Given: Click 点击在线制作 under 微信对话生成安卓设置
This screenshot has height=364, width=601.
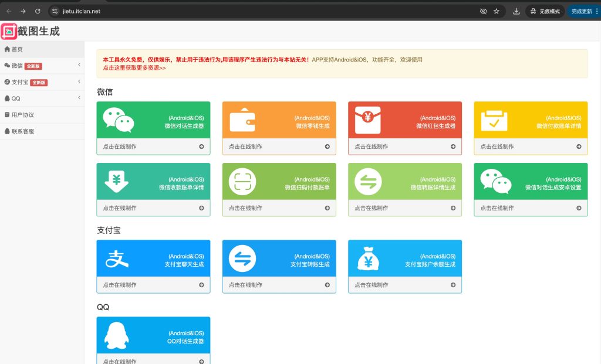Looking at the screenshot, I should click(497, 208).
